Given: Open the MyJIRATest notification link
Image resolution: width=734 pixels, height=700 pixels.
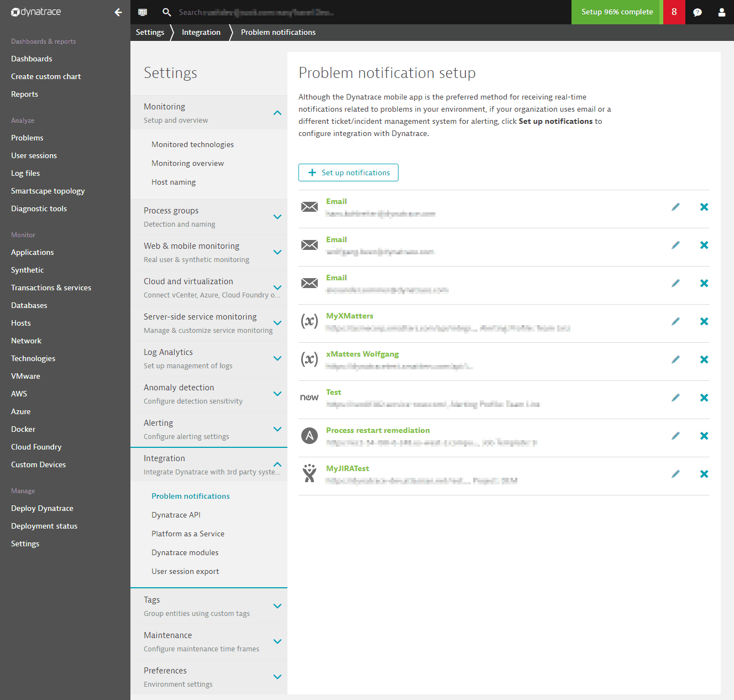Looking at the screenshot, I should [x=348, y=468].
